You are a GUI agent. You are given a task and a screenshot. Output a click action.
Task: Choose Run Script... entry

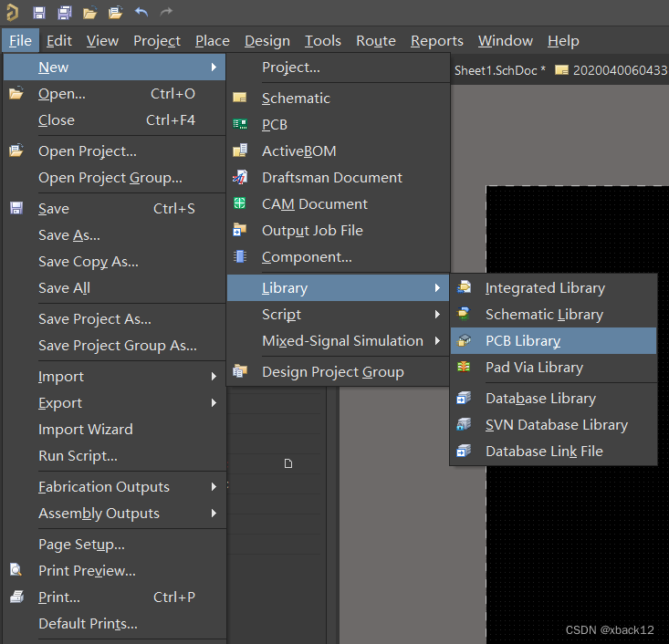[x=114, y=456]
